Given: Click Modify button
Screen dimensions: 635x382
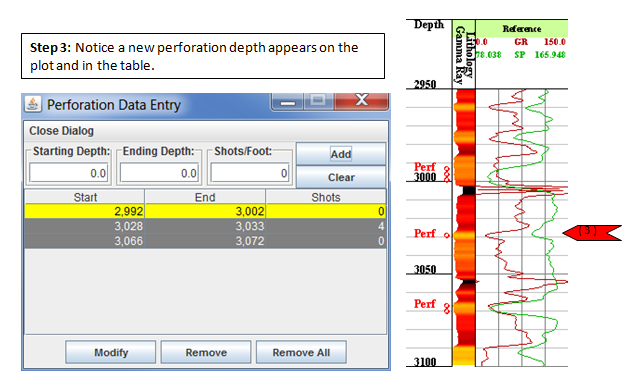Looking at the screenshot, I should click(111, 352).
